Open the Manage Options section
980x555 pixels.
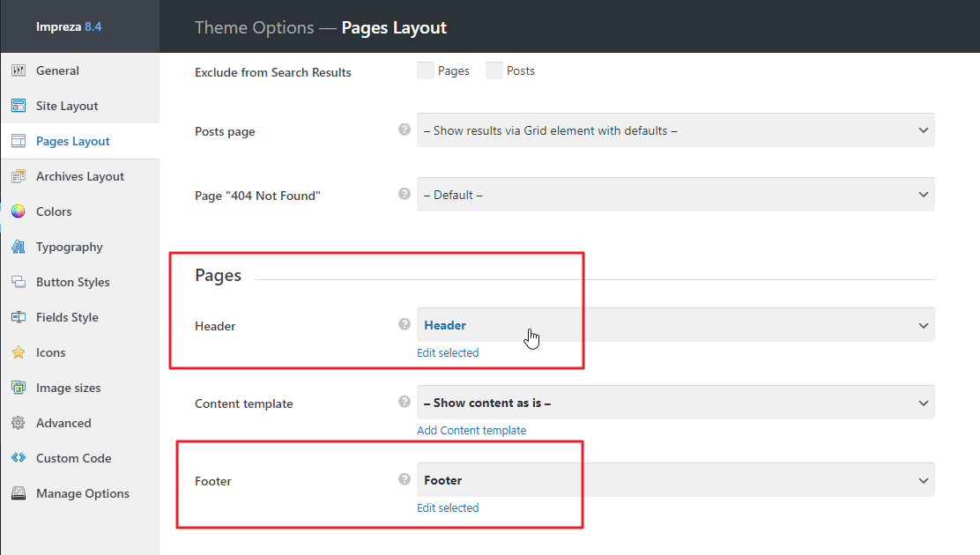[x=83, y=493]
